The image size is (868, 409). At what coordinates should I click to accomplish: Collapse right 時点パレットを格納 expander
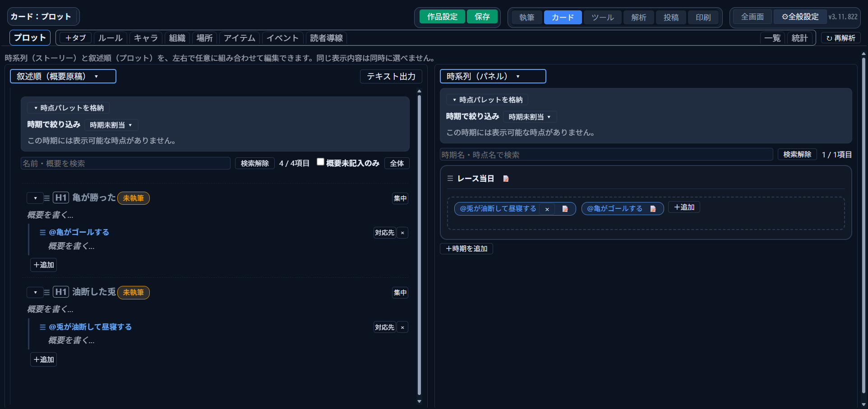[x=488, y=100]
